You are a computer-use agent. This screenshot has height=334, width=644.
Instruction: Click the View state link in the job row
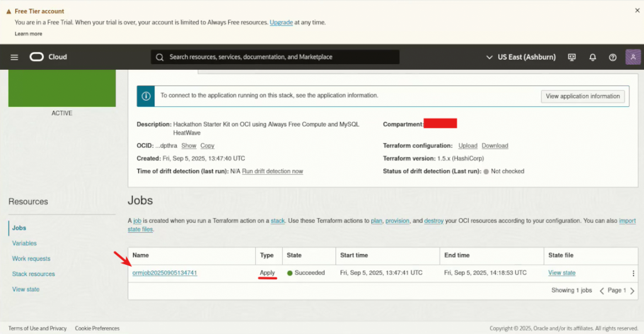[562, 273]
